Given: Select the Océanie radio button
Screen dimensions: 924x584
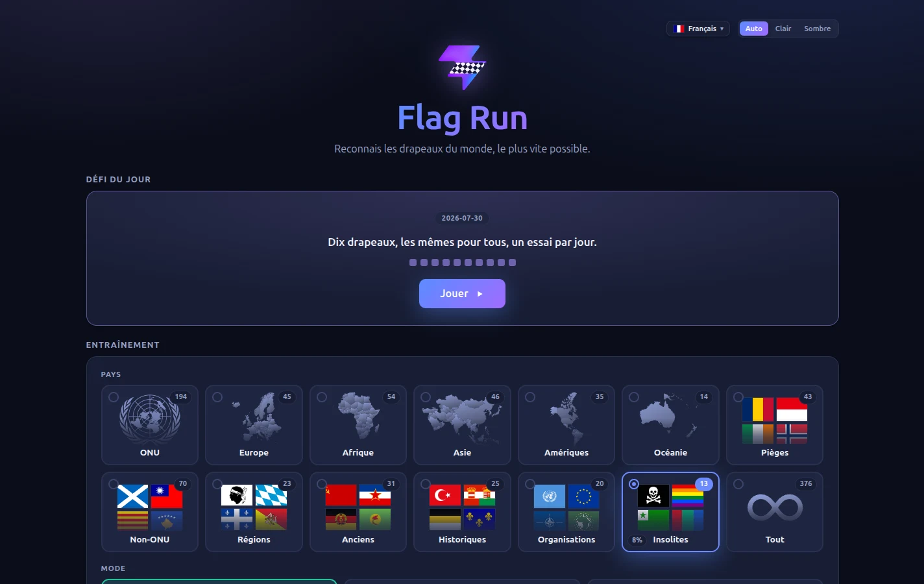Looking at the screenshot, I should (634, 397).
